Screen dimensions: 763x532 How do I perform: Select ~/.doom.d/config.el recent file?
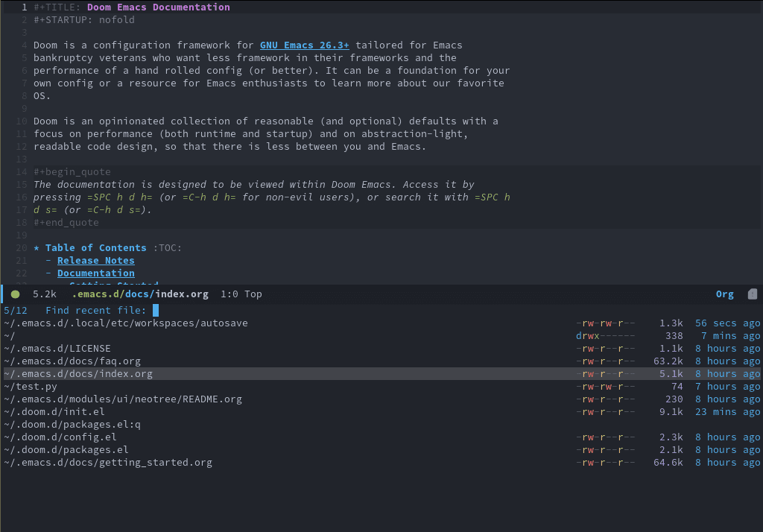click(x=60, y=437)
